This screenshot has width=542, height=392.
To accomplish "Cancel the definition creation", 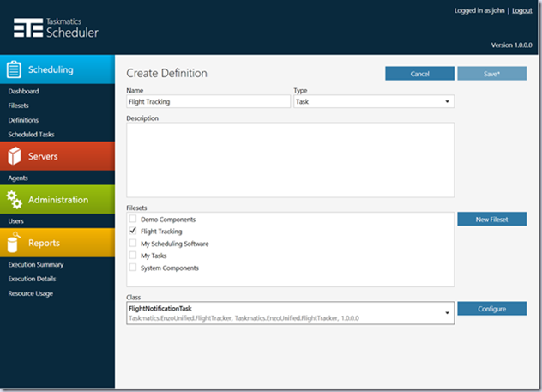I will [419, 74].
